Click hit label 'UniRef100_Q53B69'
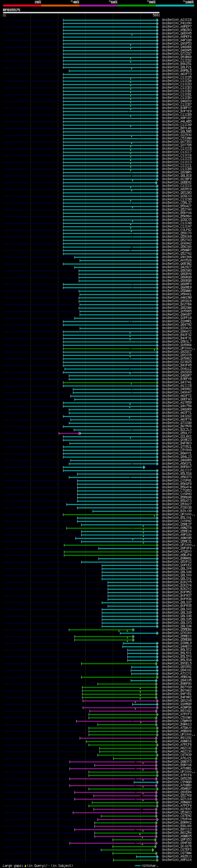The width and height of the screenshot is (197, 868). tap(177, 57)
